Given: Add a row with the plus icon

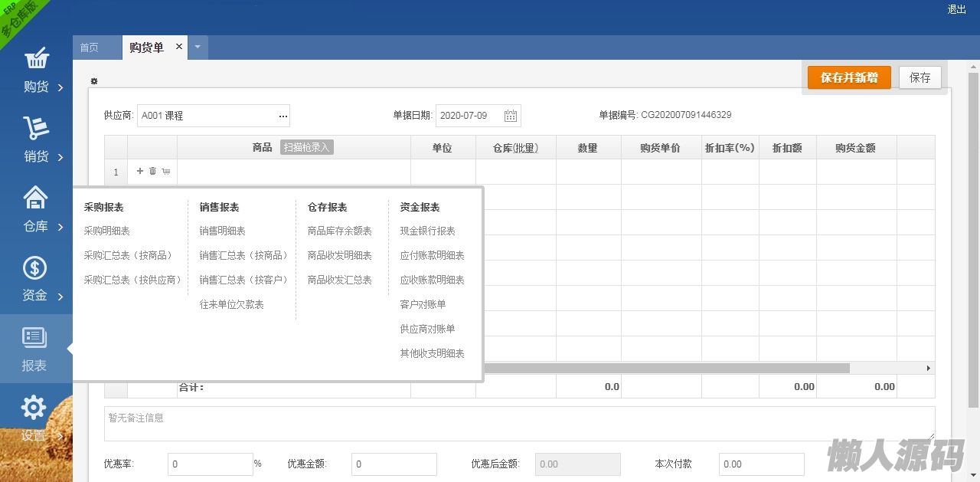Looking at the screenshot, I should pos(140,172).
